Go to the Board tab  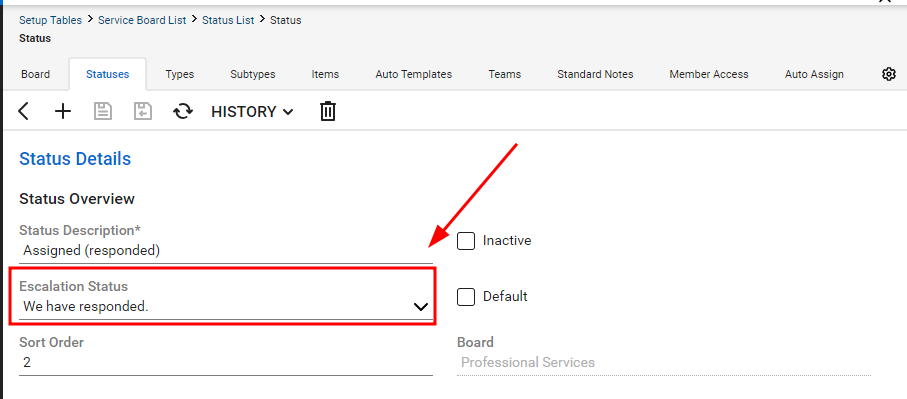[x=35, y=75]
